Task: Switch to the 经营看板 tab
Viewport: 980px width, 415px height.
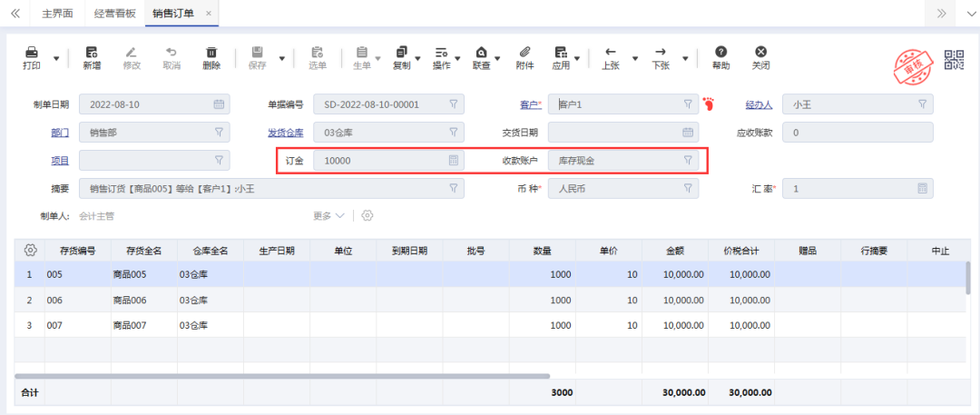Action: 113,14
